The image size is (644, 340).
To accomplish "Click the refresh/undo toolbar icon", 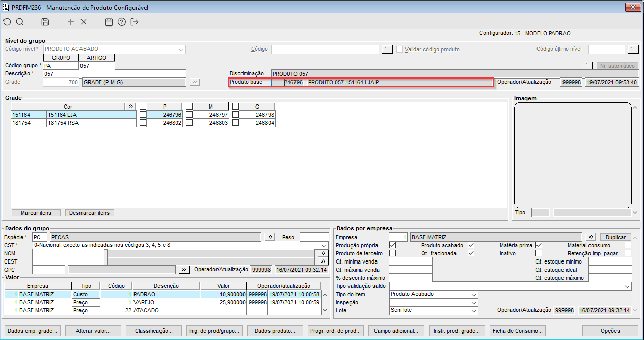I will tap(7, 22).
